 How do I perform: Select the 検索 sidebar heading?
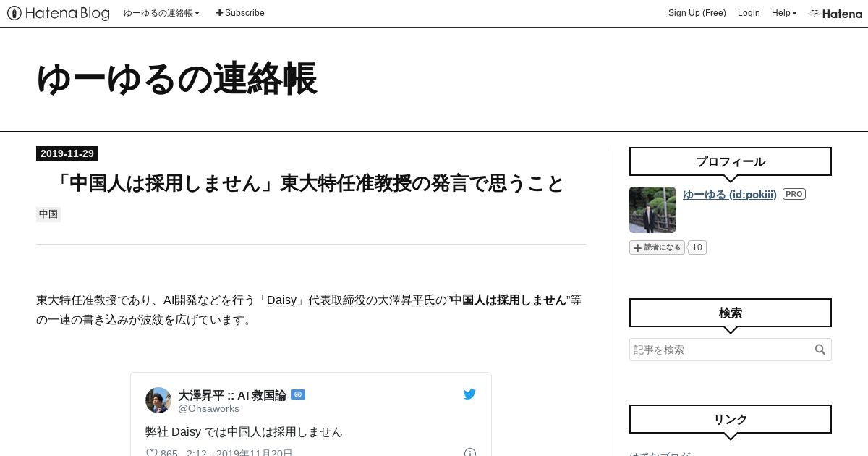tap(731, 313)
